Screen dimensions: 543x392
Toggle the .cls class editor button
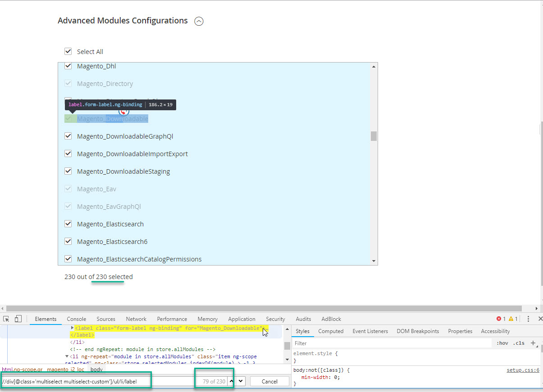click(x=519, y=343)
